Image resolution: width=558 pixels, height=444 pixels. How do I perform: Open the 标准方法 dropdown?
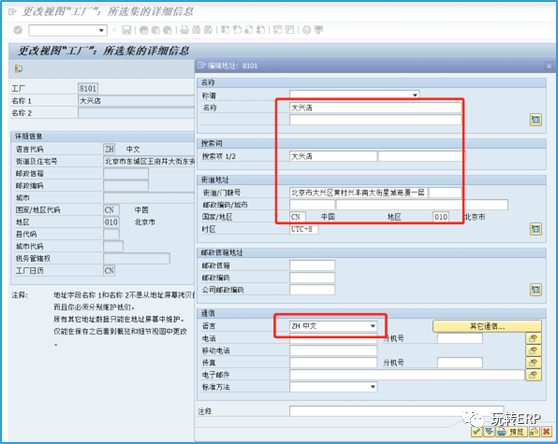point(373,387)
